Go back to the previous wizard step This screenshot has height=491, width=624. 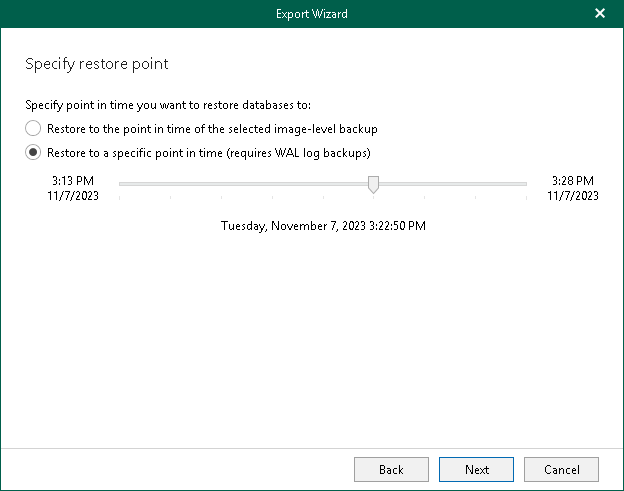click(391, 470)
